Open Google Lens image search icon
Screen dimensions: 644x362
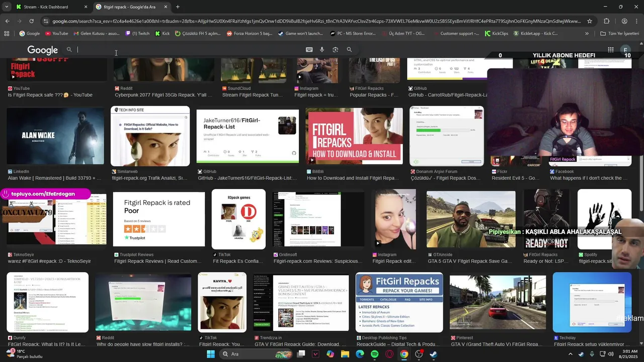click(x=335, y=50)
